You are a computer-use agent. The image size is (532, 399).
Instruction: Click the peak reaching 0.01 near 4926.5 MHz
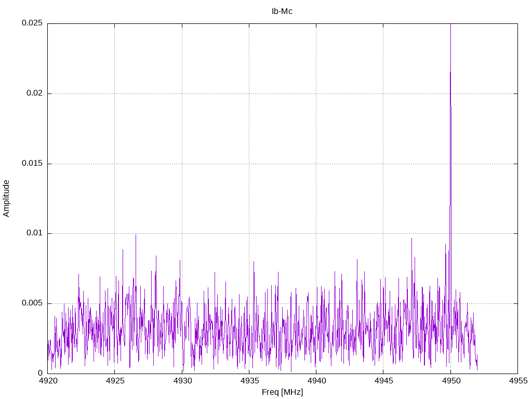(136, 235)
